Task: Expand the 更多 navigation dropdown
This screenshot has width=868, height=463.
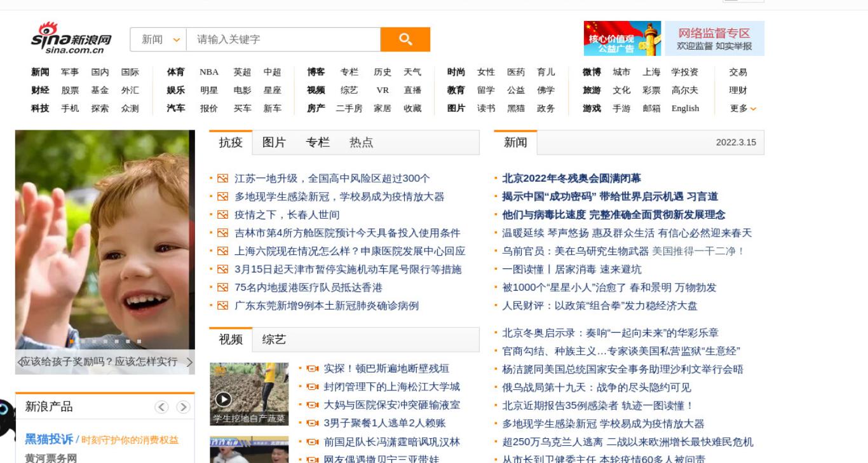Action: [743, 109]
